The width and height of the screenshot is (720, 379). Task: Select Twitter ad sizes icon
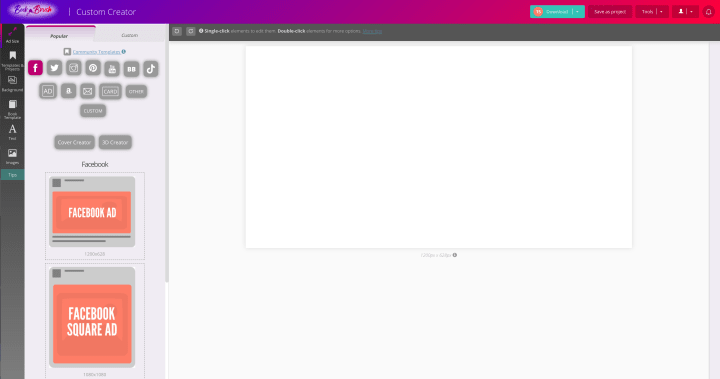click(x=55, y=68)
